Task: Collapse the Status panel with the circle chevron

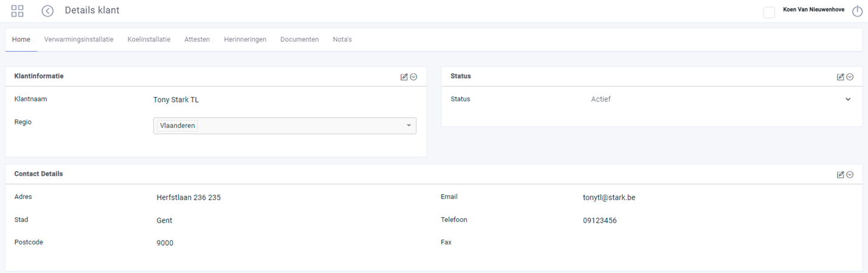Action: coord(850,77)
